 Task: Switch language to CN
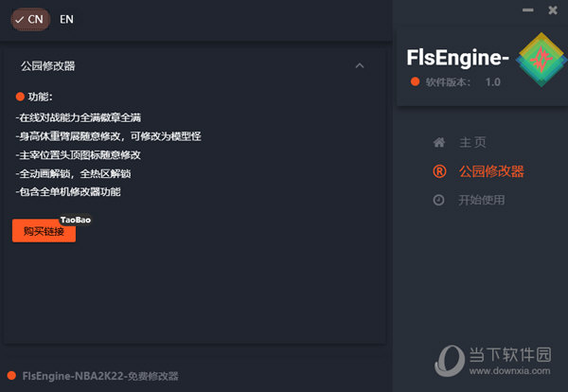pos(29,19)
